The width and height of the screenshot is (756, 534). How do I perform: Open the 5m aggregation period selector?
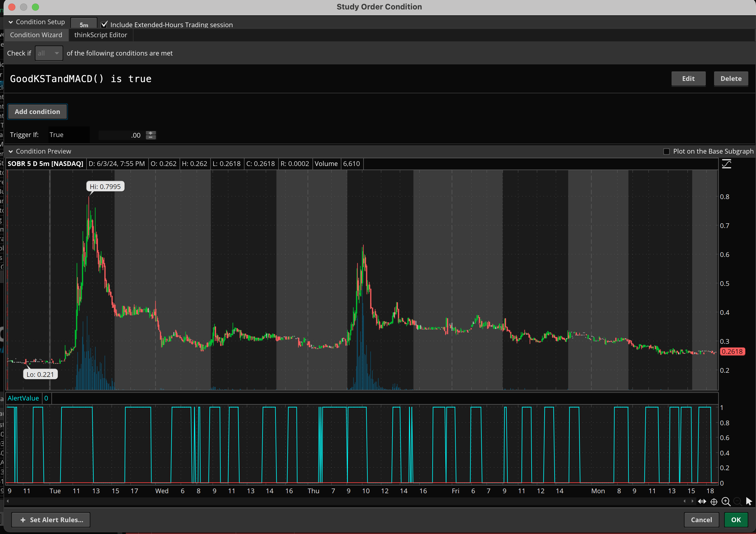tap(84, 24)
